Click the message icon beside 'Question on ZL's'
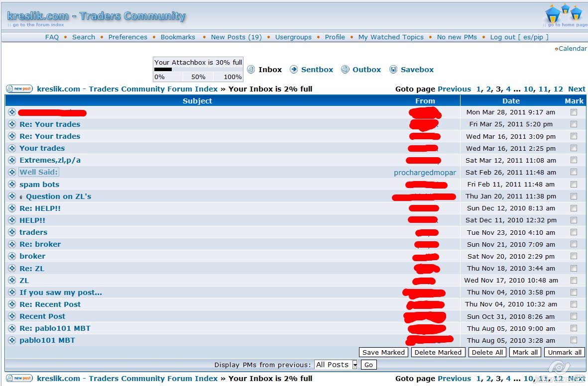 [12, 196]
